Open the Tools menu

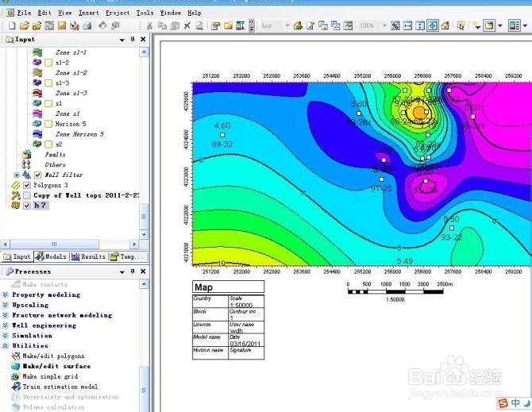point(145,13)
